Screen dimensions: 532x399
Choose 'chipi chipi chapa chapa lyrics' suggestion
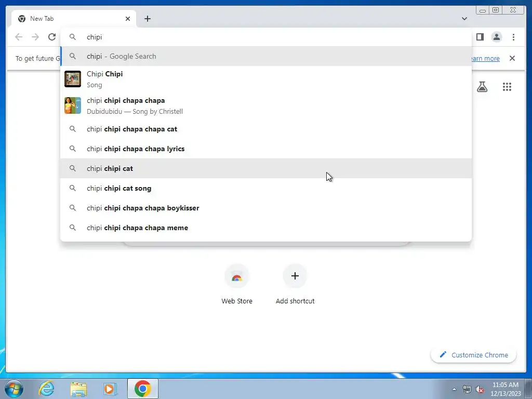[x=266, y=149]
